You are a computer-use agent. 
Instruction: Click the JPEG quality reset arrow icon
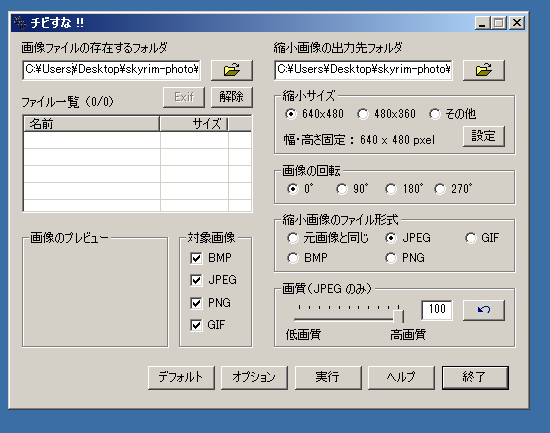484,310
